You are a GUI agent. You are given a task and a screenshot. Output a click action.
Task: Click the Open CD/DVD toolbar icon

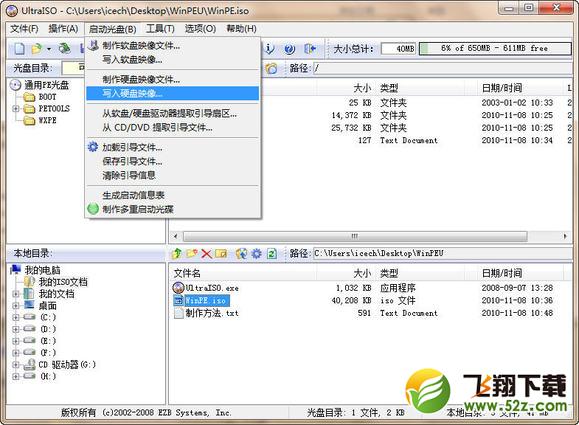point(65,48)
